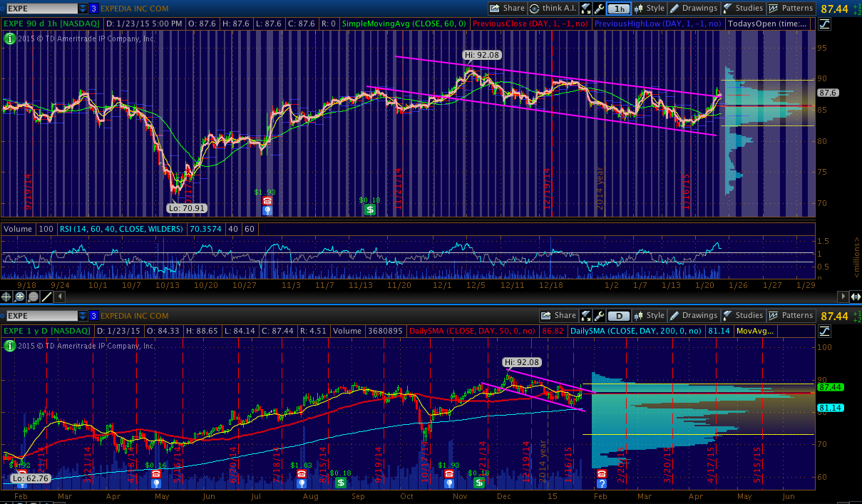
Task: Click the upper Drawings button
Action: point(694,9)
